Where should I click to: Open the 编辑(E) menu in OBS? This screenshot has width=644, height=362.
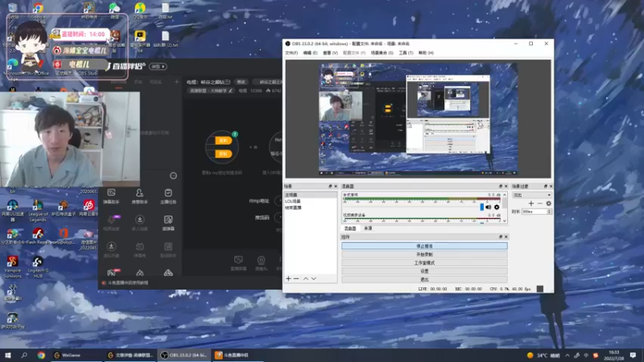(x=310, y=53)
